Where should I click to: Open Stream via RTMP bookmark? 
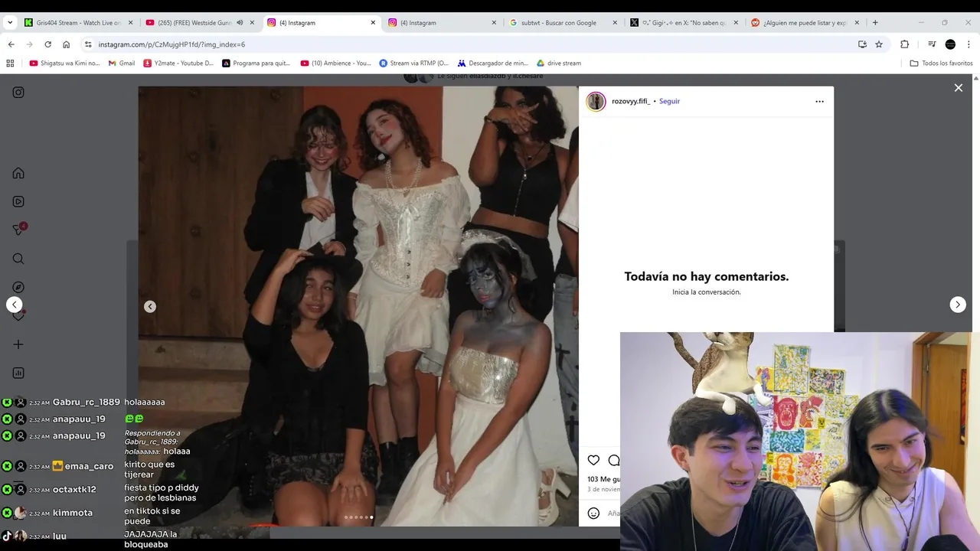tap(414, 63)
